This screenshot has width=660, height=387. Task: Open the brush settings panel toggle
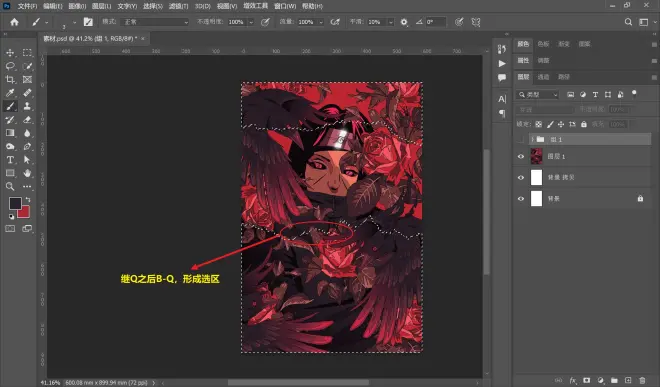click(88, 22)
